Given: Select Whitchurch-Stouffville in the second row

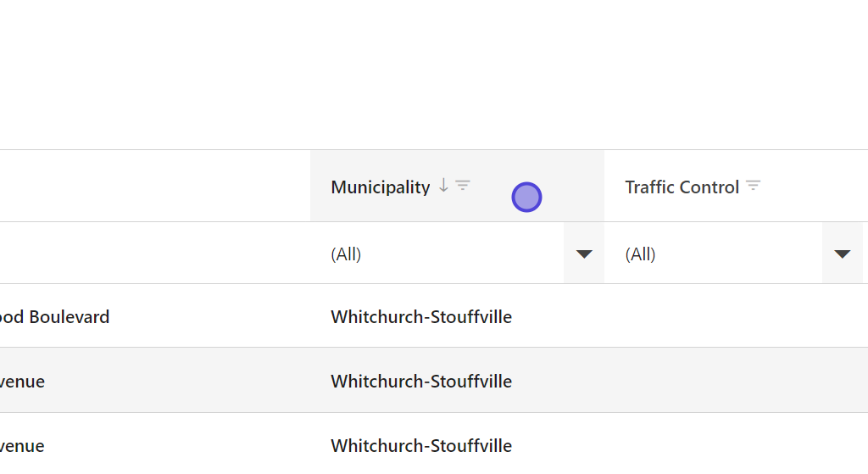Looking at the screenshot, I should (x=421, y=382).
